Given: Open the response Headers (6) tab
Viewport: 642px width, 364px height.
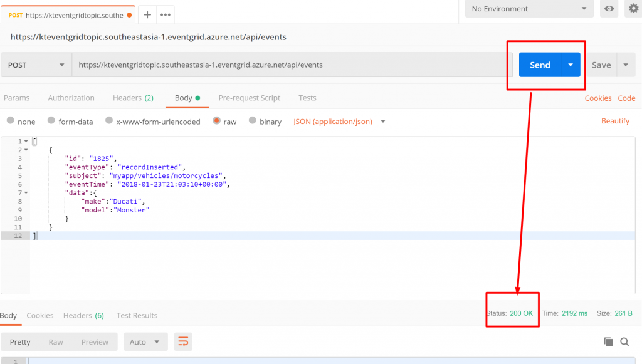Looking at the screenshot, I should pyautogui.click(x=83, y=315).
